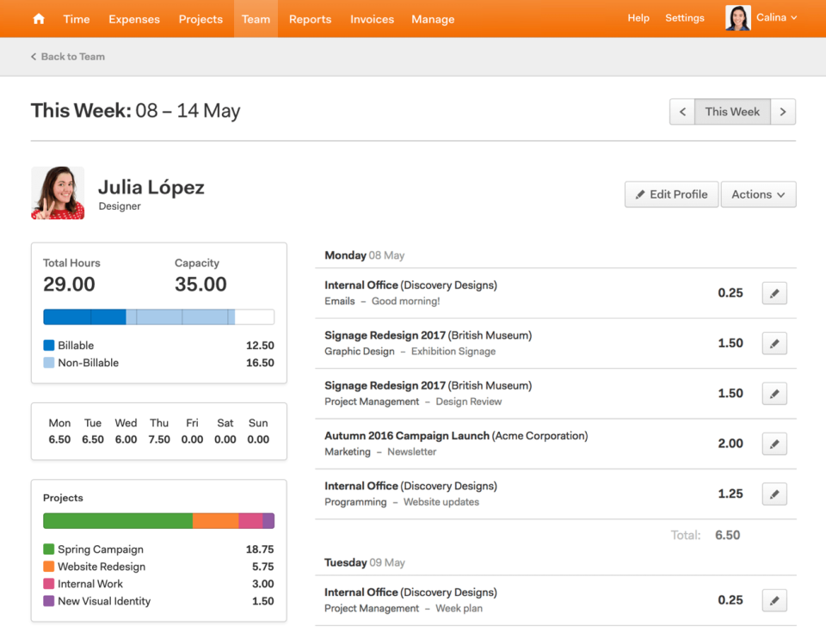This screenshot has width=826, height=644.
Task: Click the Edit Profile button
Action: tap(671, 194)
